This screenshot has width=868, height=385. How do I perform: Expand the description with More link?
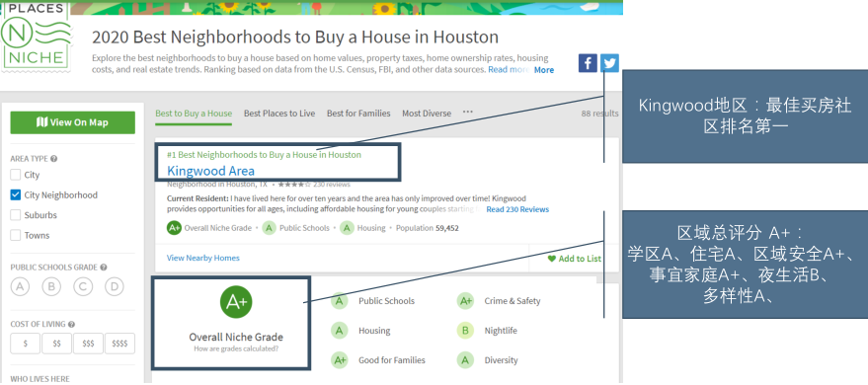coord(543,70)
